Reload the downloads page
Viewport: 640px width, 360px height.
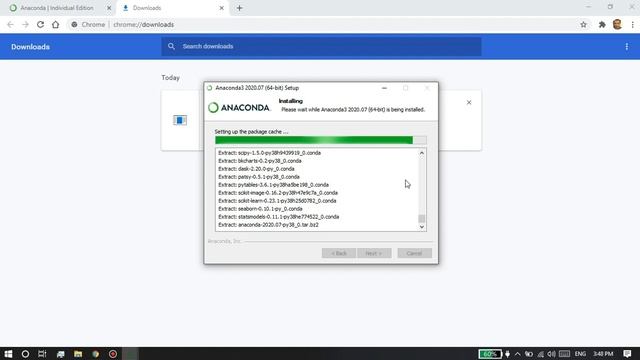click(40, 24)
